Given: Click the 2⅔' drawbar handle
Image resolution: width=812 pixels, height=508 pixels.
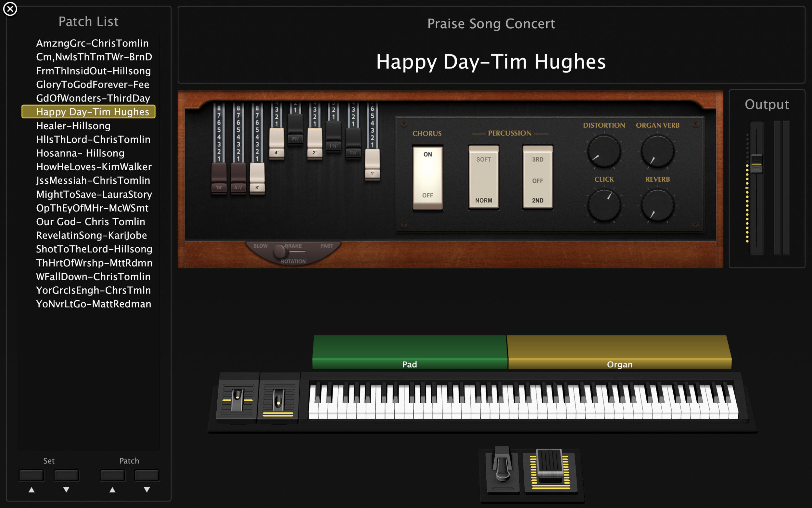Looking at the screenshot, I should tap(295, 129).
